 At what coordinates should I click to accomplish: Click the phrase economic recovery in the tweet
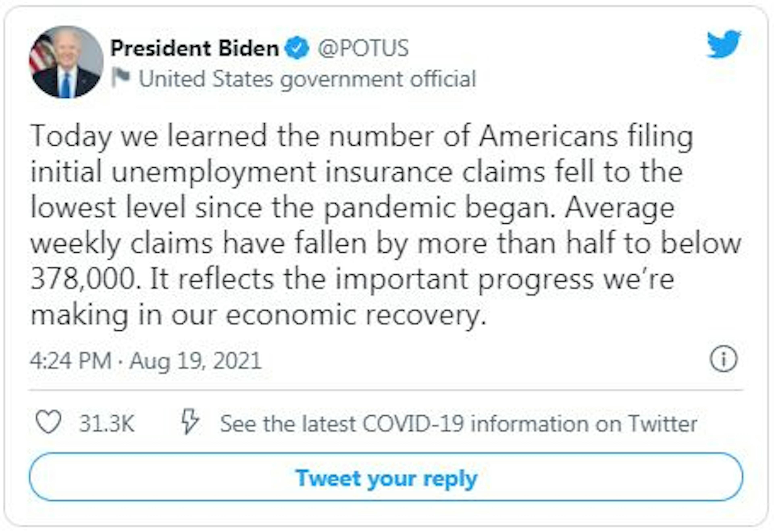[356, 315]
